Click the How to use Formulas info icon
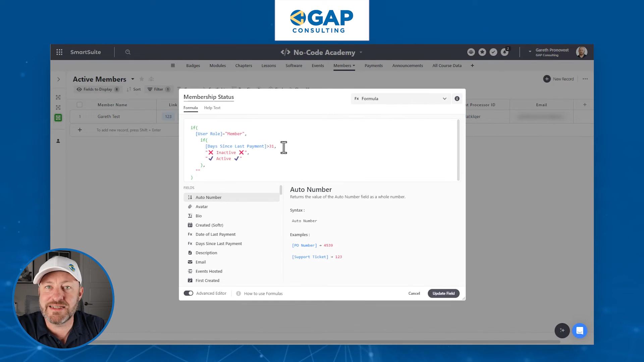Image resolution: width=644 pixels, height=362 pixels. [x=238, y=293]
